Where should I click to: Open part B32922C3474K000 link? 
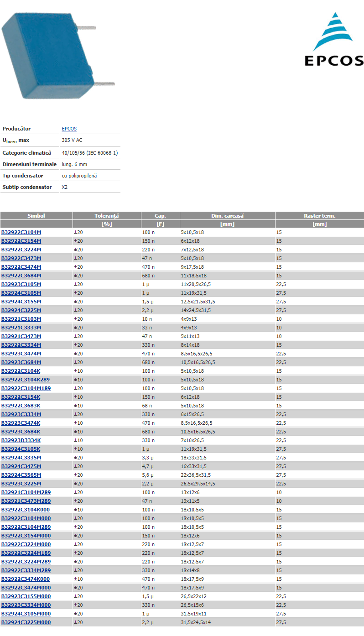coord(26,579)
